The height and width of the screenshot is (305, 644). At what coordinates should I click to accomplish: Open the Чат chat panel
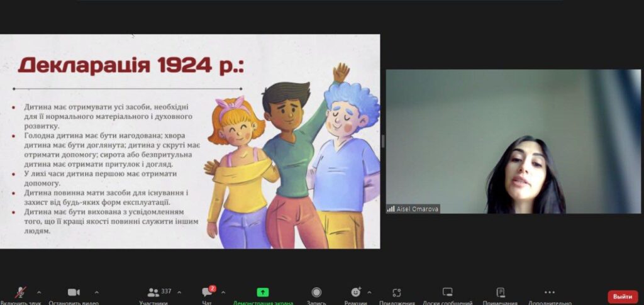tap(207, 293)
